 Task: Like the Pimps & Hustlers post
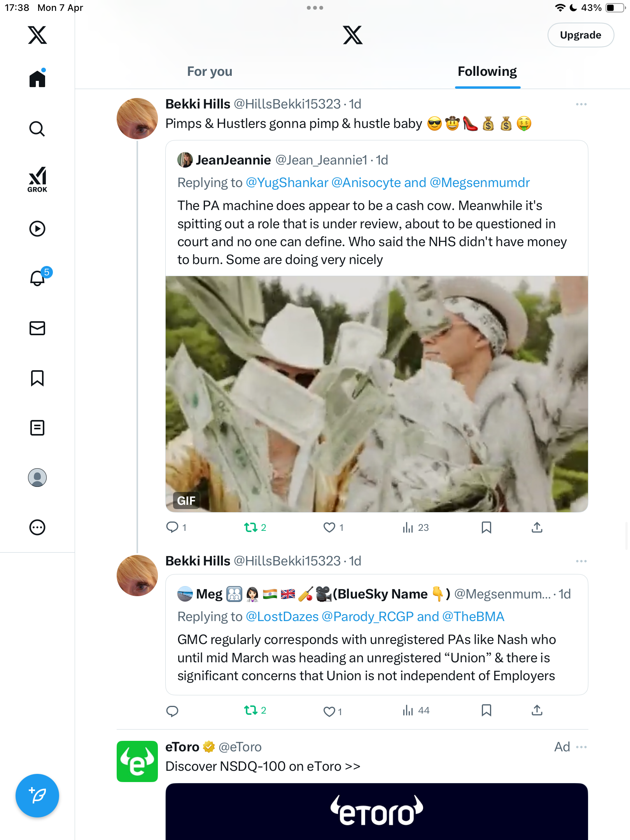(x=333, y=527)
